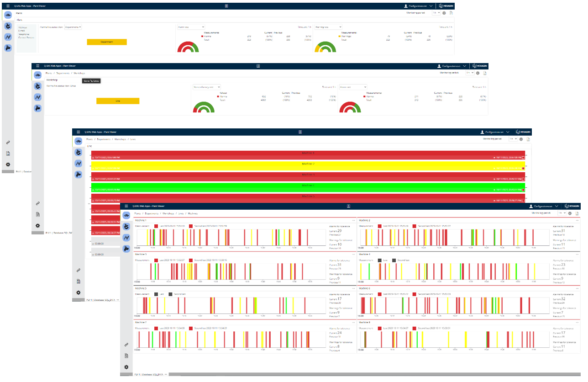Click Workshops breadcrumb in Machines window
The height and width of the screenshot is (382, 588).
tap(169, 213)
